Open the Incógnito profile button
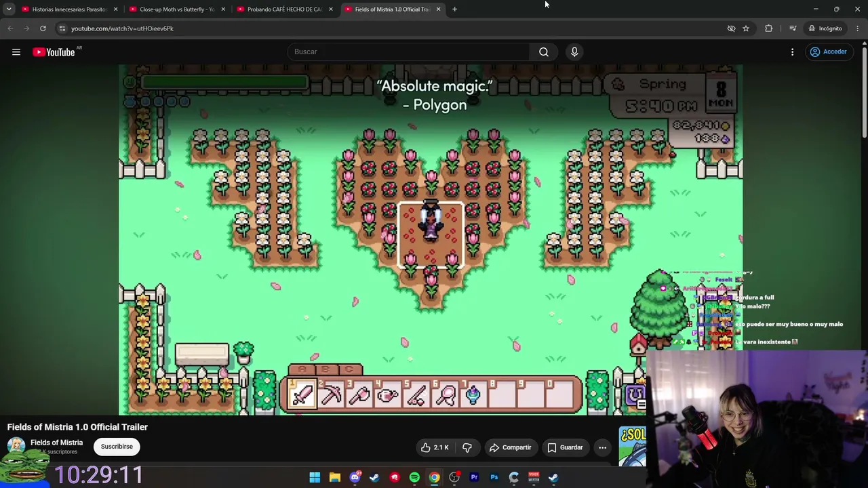This screenshot has width=868, height=488. pos(825,28)
